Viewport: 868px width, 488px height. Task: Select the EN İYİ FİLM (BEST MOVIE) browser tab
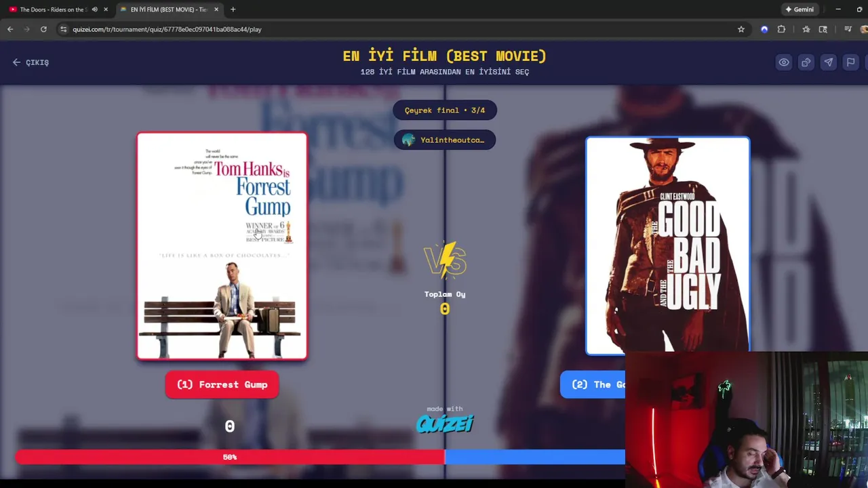168,9
